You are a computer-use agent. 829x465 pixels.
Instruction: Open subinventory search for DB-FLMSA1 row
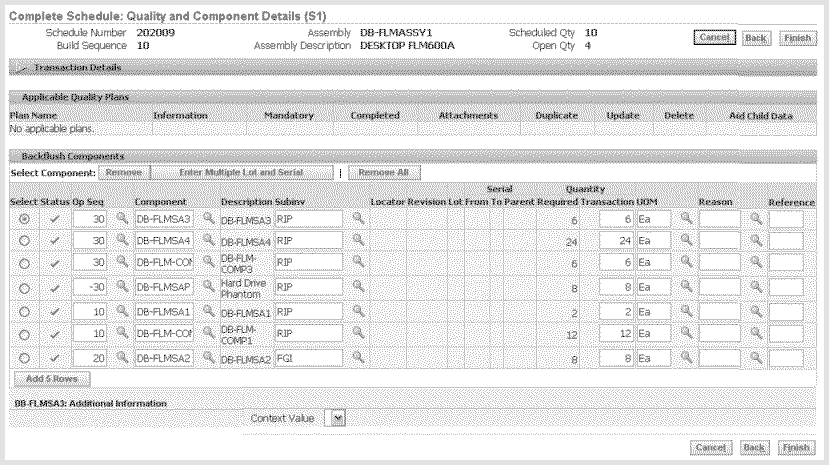click(x=358, y=311)
